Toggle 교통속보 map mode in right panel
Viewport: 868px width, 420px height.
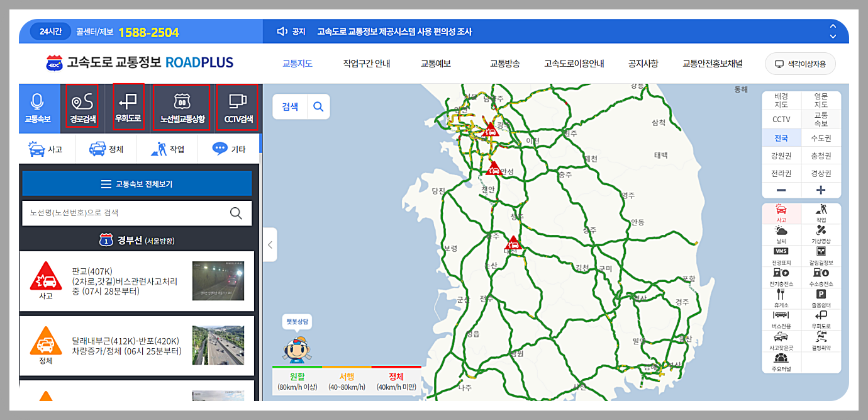pos(821,119)
